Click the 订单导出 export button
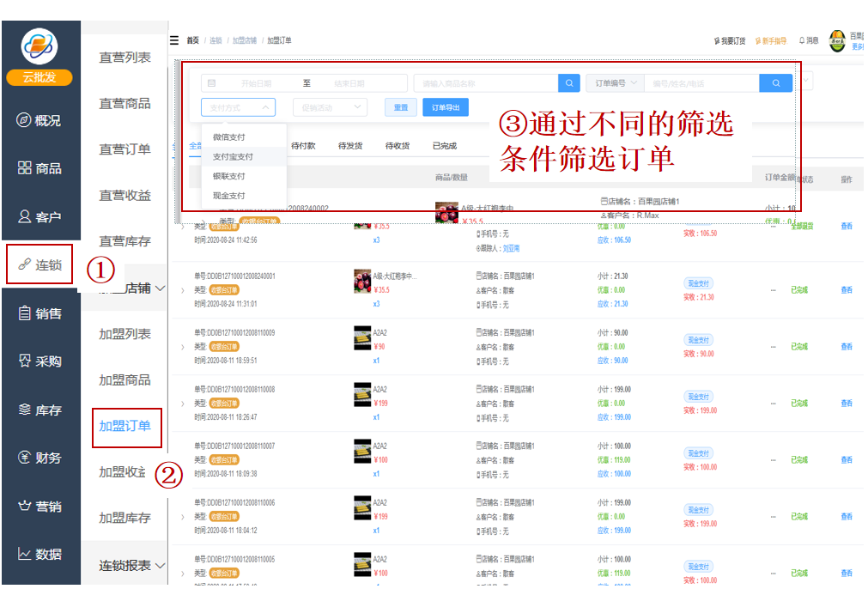The height and width of the screenshot is (595, 868). pos(446,107)
